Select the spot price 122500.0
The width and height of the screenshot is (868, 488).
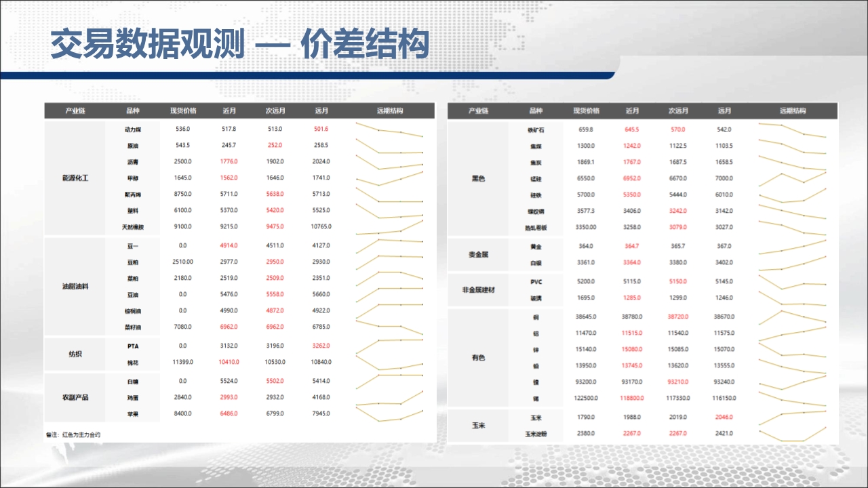[x=585, y=398]
